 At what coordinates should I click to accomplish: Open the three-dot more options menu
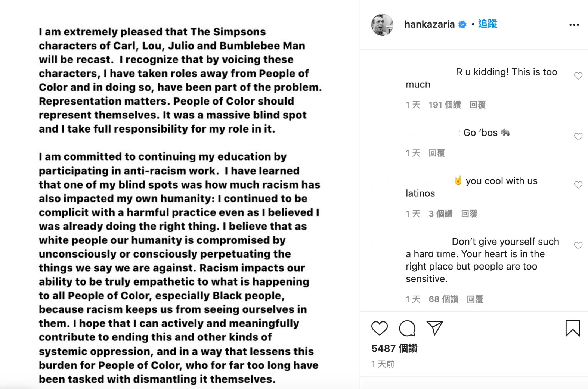click(574, 25)
